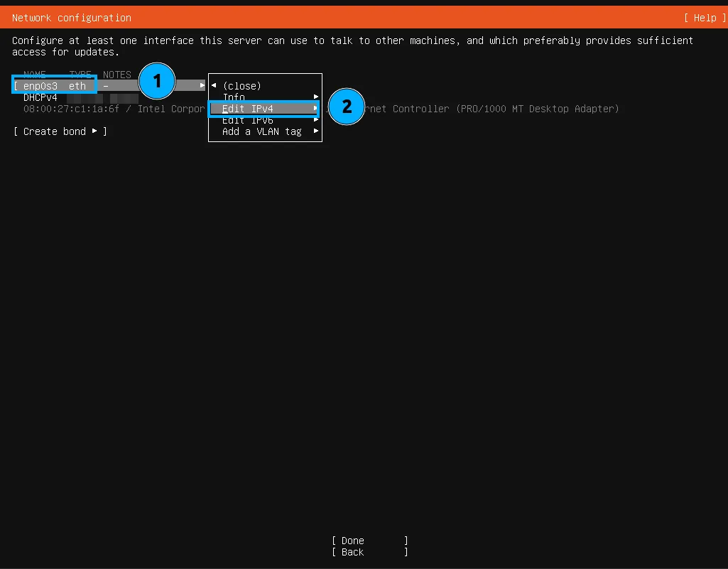Choose Edit IPv6 from the menu

[248, 121]
